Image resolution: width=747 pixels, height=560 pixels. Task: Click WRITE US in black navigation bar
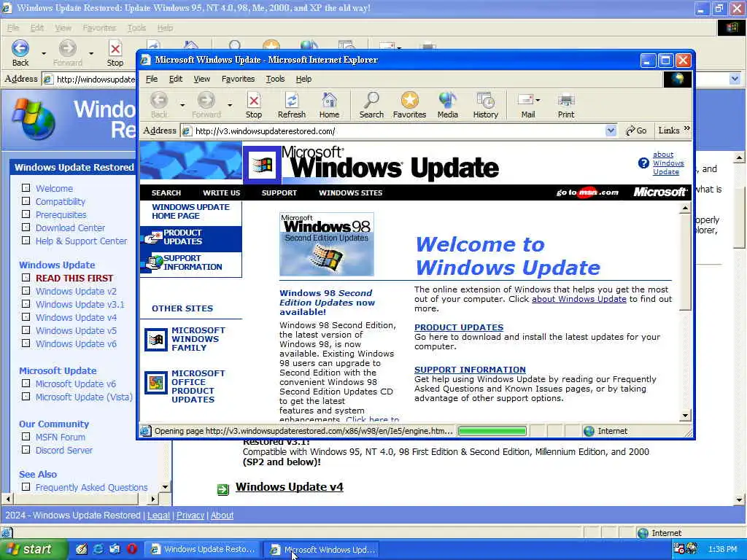coord(222,192)
